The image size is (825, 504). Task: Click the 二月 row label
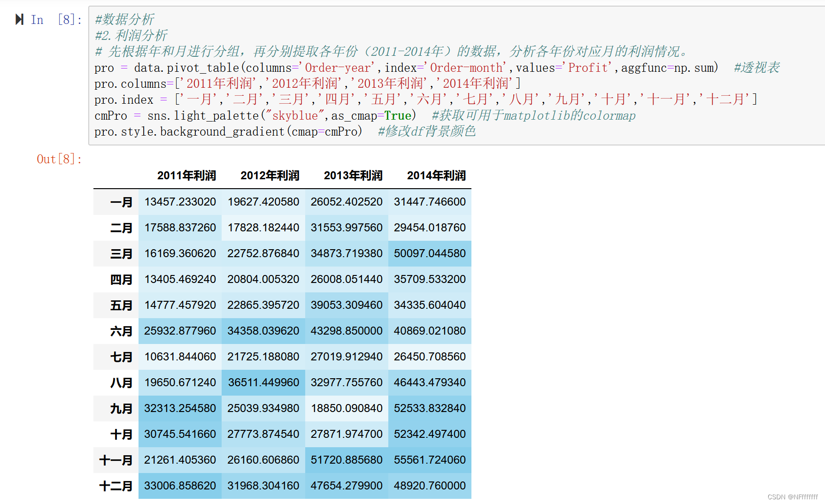[122, 228]
